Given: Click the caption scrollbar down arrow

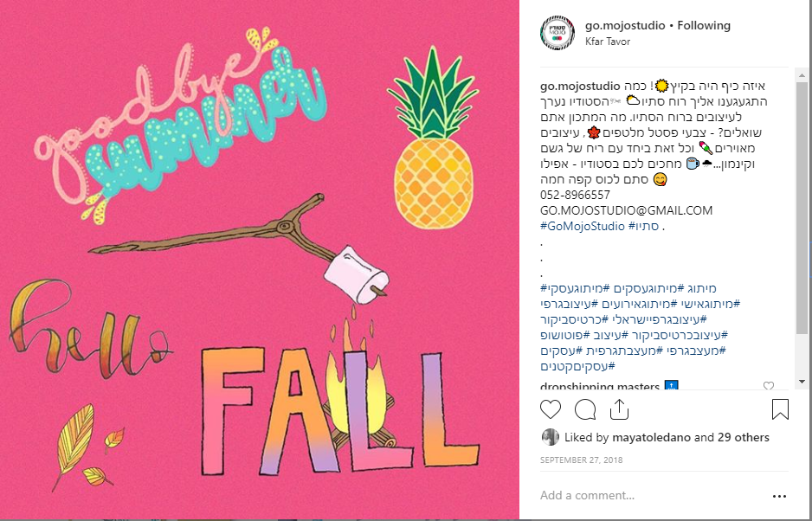Looking at the screenshot, I should point(802,383).
